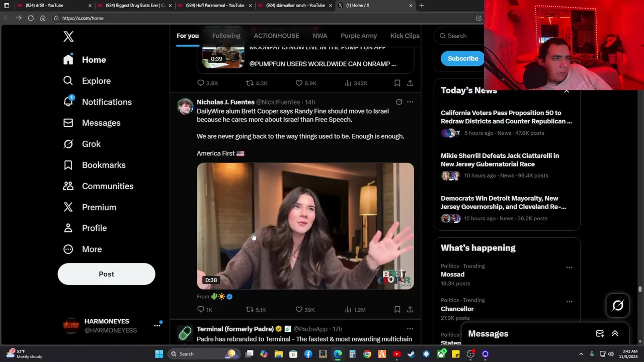The width and height of the screenshot is (644, 362).
Task: Open the floating Grok button
Action: [x=618, y=306]
